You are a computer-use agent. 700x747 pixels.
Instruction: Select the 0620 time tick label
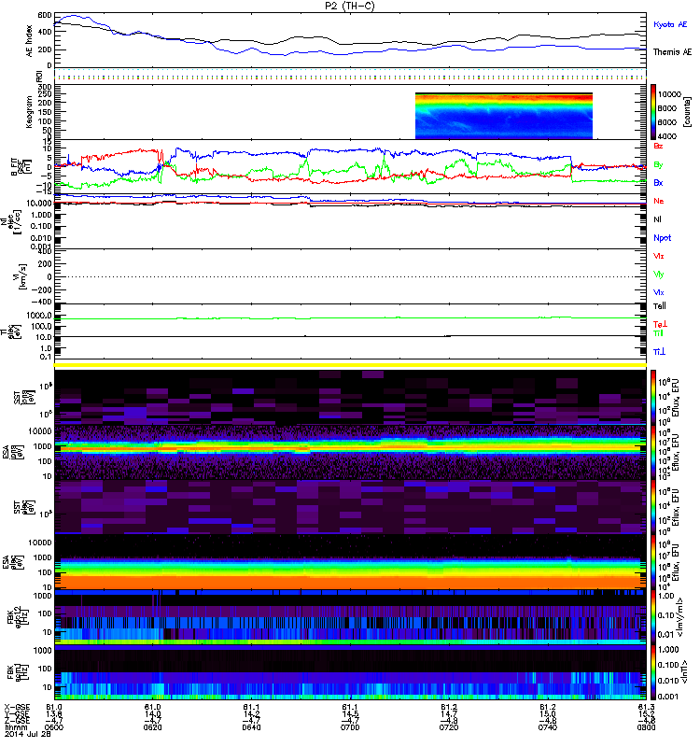click(x=153, y=727)
